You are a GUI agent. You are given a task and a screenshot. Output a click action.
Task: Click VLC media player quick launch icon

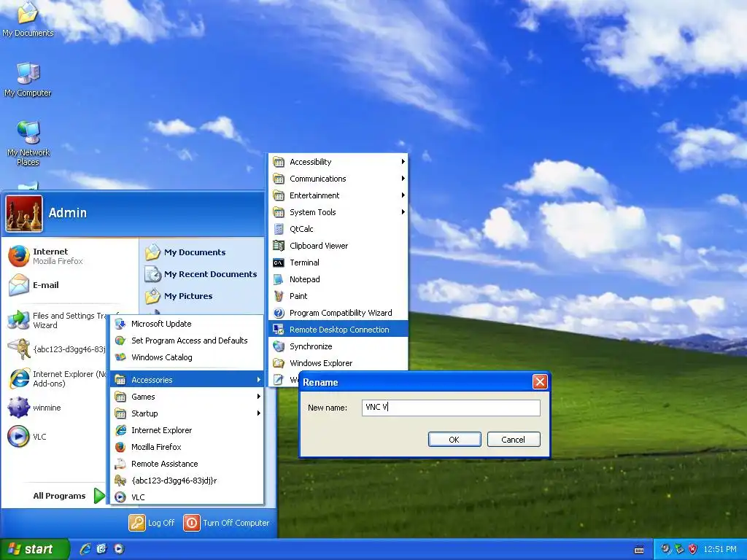tap(119, 549)
